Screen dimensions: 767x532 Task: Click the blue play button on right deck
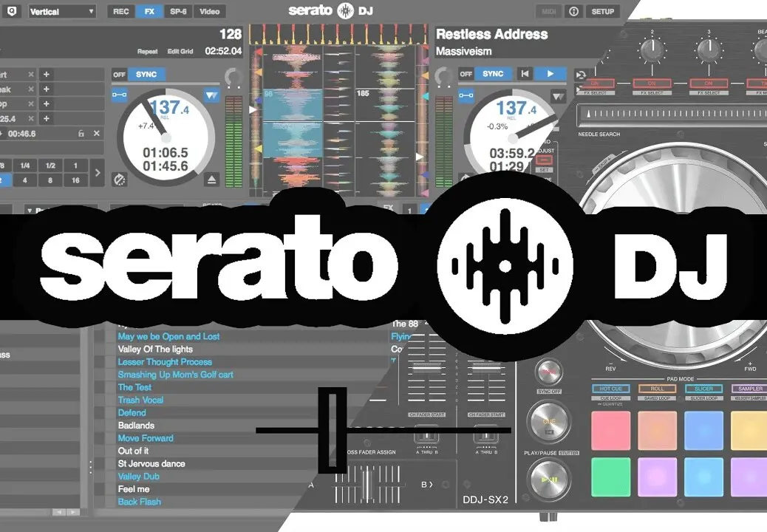[x=550, y=74]
